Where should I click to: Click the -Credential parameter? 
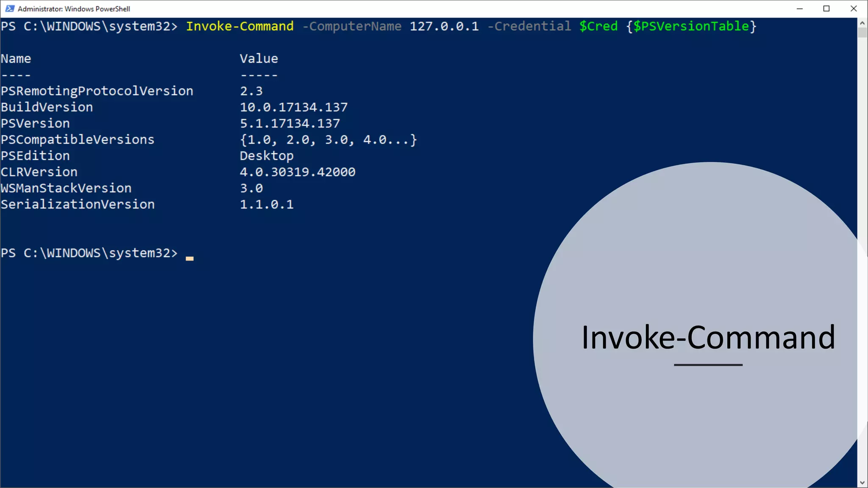click(x=529, y=26)
